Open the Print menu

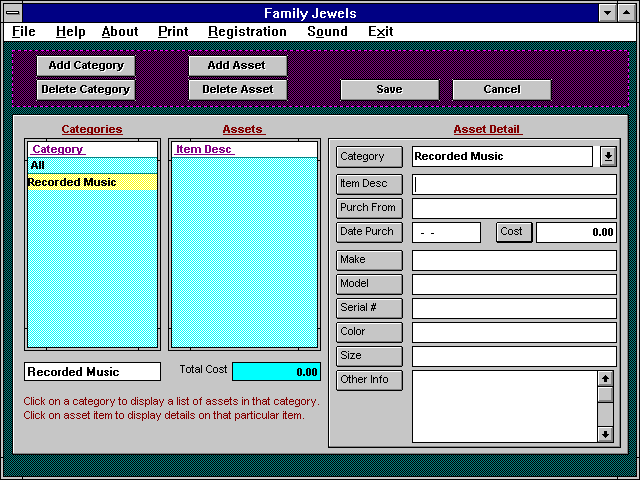(x=173, y=31)
